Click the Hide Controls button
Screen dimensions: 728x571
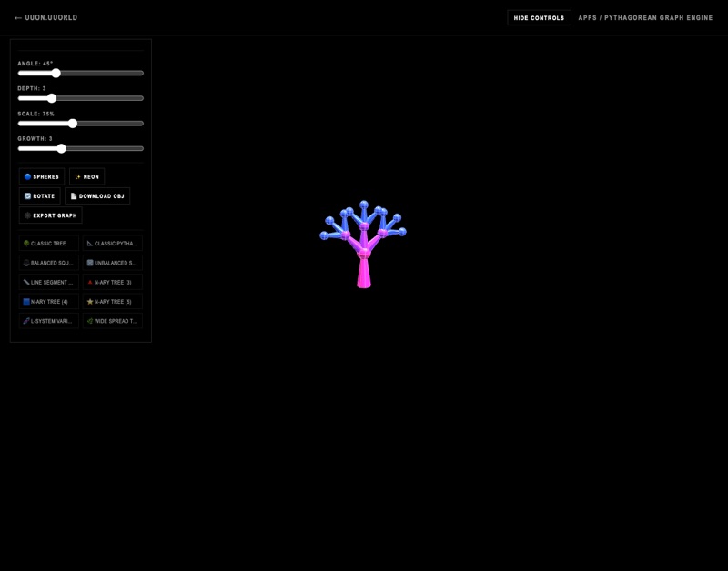click(x=539, y=17)
